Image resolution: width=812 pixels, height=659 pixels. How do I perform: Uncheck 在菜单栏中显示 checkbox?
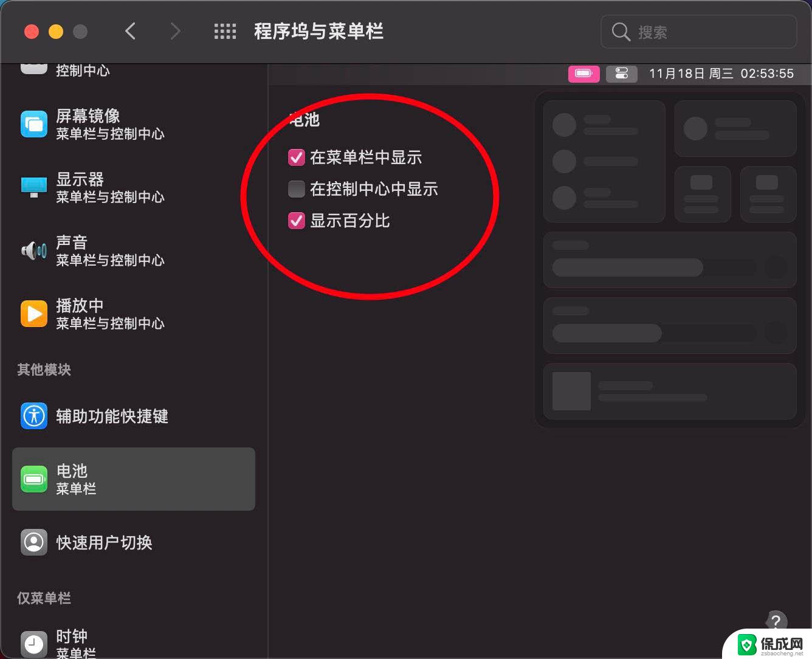coord(296,157)
